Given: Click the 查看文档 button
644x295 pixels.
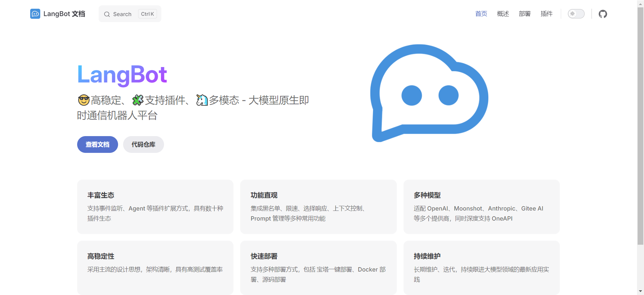Looking at the screenshot, I should (98, 144).
